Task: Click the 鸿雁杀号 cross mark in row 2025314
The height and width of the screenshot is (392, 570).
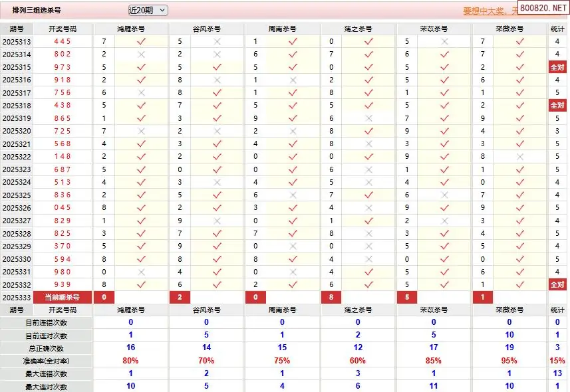Action: click(141, 54)
